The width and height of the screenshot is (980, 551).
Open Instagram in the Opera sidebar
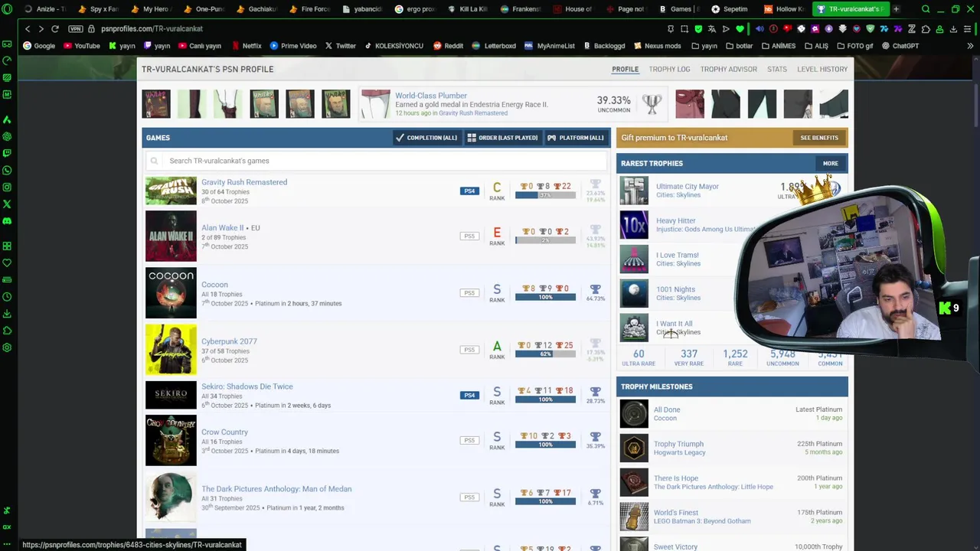coord(7,187)
